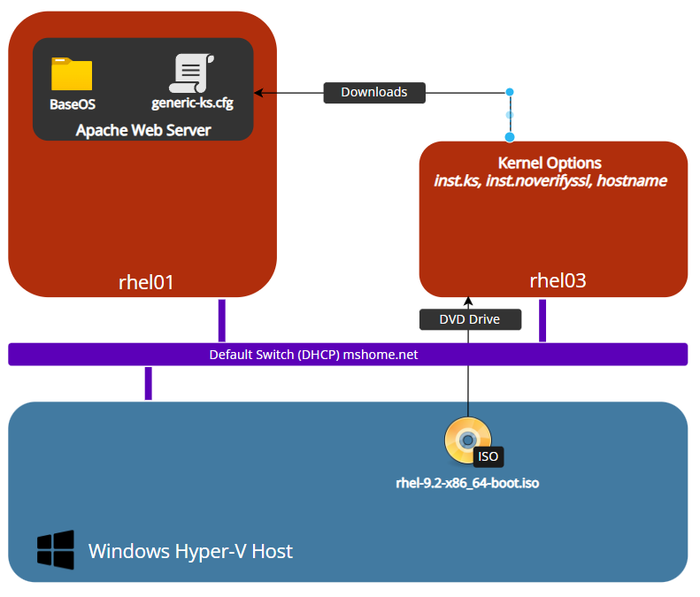Click the inst.ks, inst.noverifyssl, hostname text
This screenshot has width=700, height=597.
(550, 180)
